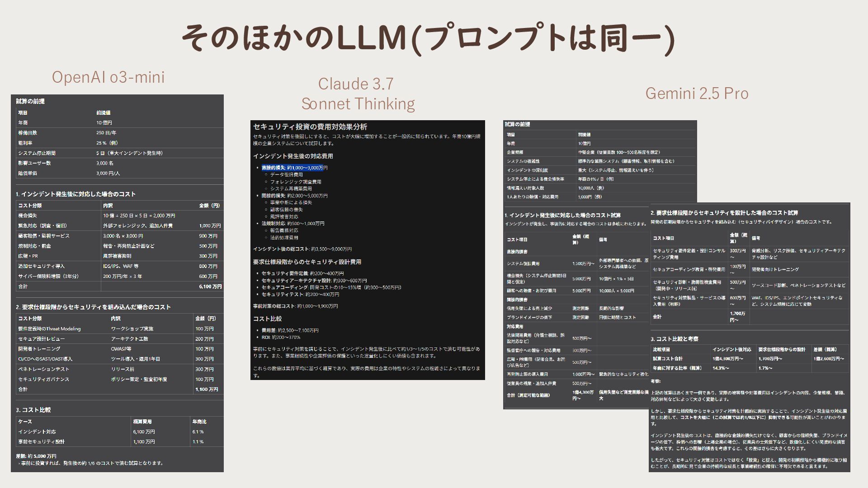This screenshot has width=868, height=488.
Task: Select the Gemini 2.5 Pro heading
Action: pyautogui.click(x=697, y=94)
